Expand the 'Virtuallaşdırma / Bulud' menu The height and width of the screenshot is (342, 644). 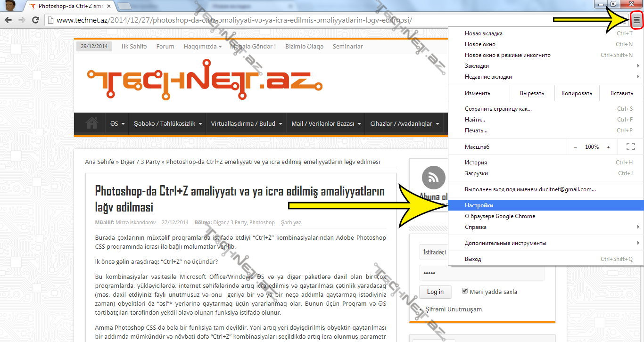pyautogui.click(x=247, y=124)
